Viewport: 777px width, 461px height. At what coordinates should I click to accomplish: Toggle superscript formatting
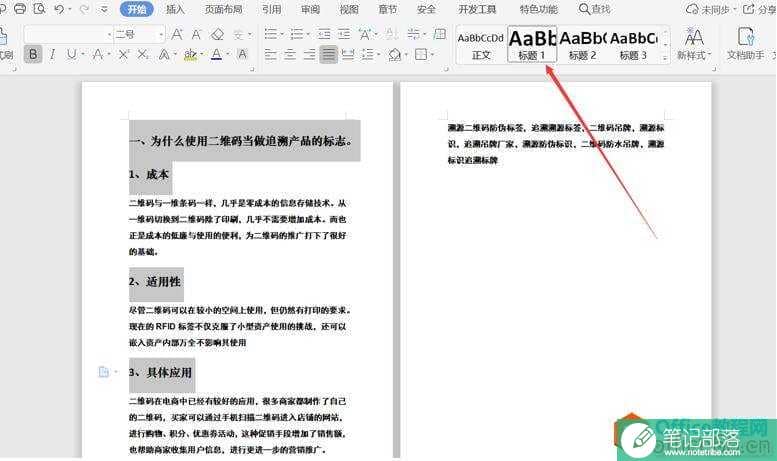coord(123,54)
